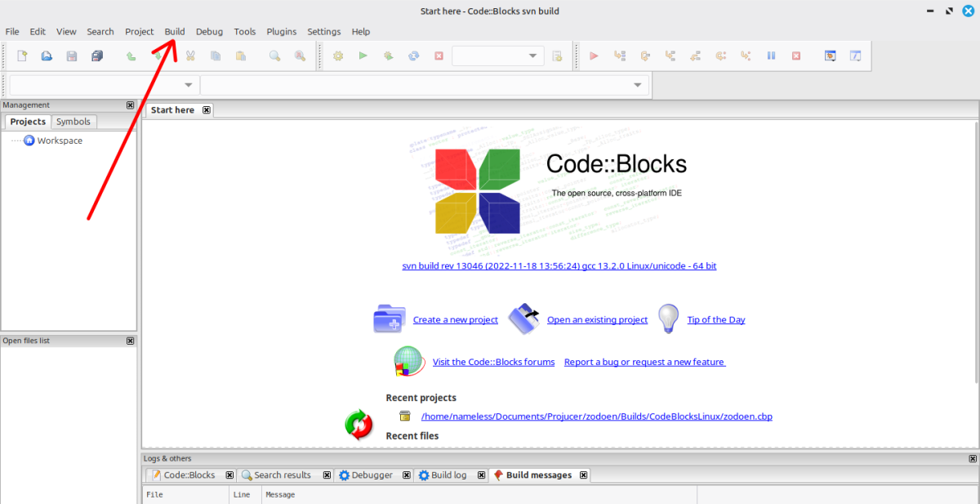980x504 pixels.
Task: Switch to the Symbols tab
Action: [x=73, y=122]
